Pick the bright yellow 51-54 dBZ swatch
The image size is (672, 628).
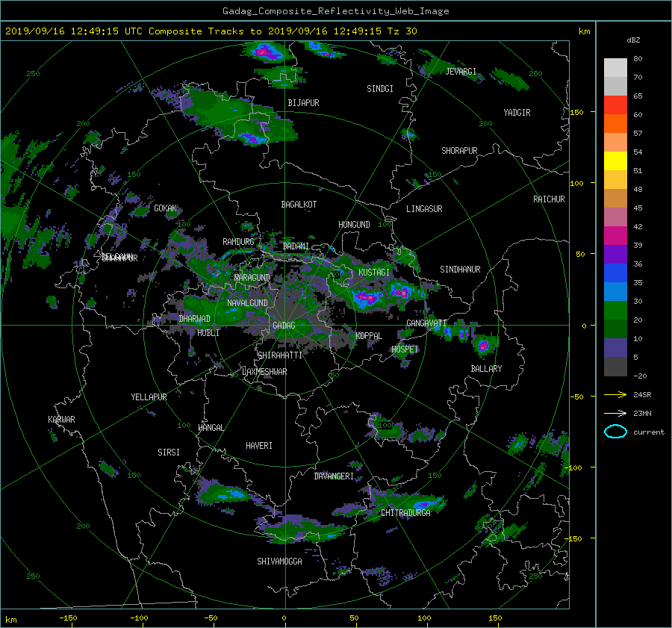click(x=615, y=161)
